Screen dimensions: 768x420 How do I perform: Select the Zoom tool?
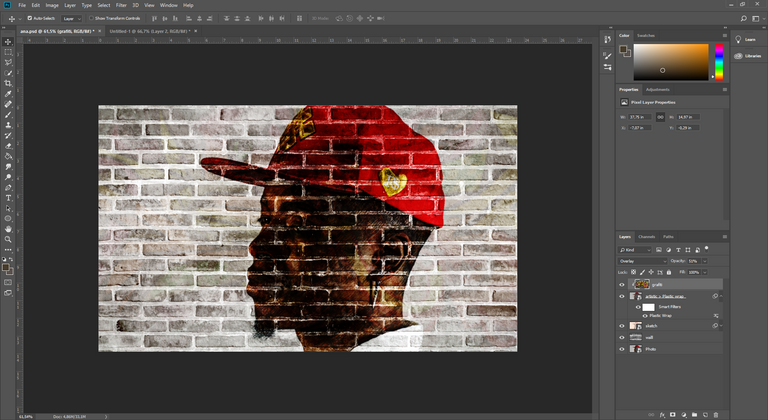pos(8,239)
